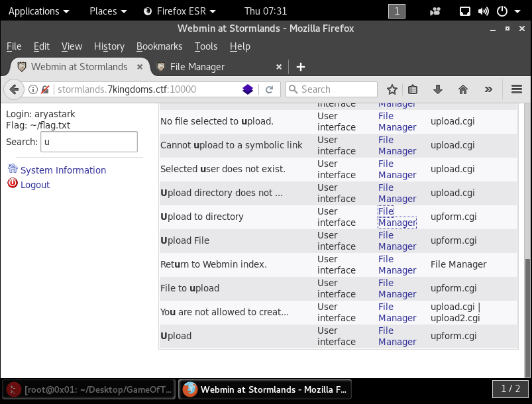Open the Help menu

pyautogui.click(x=240, y=46)
